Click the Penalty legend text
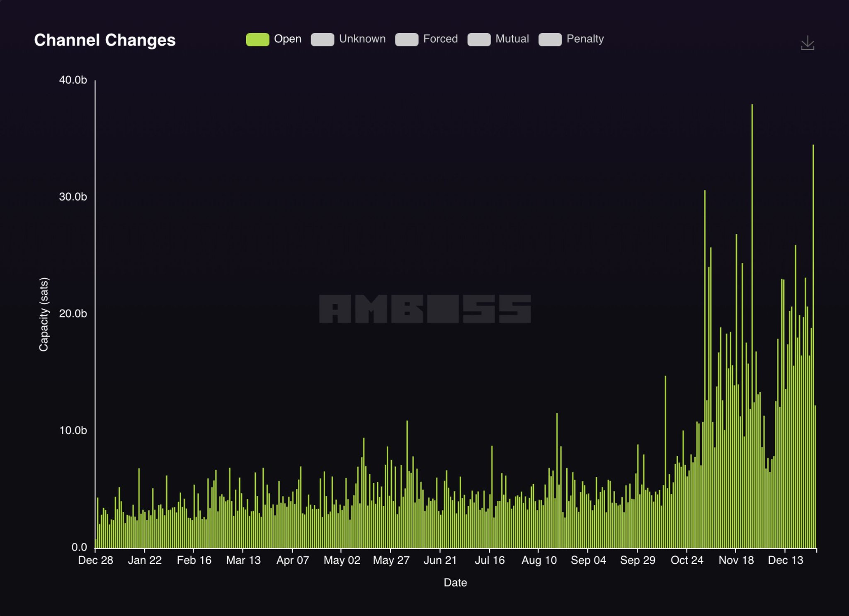Viewport: 849px width, 616px height. tap(585, 39)
